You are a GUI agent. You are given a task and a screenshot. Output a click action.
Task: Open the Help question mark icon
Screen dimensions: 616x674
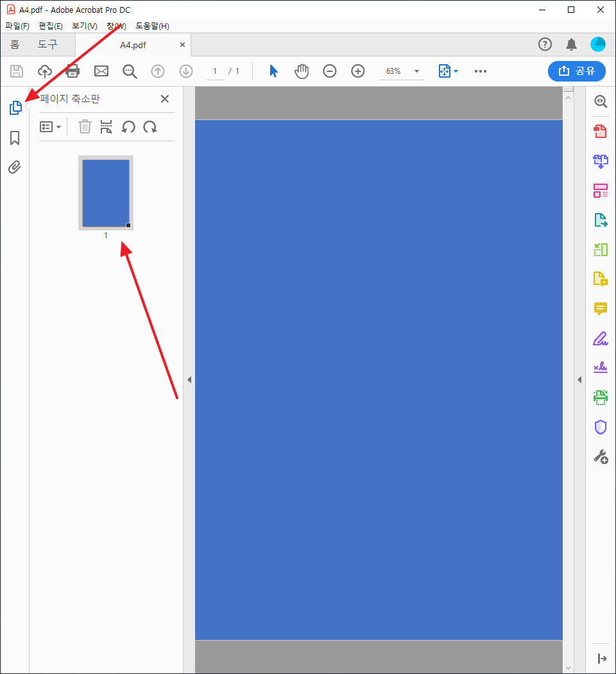tap(545, 44)
